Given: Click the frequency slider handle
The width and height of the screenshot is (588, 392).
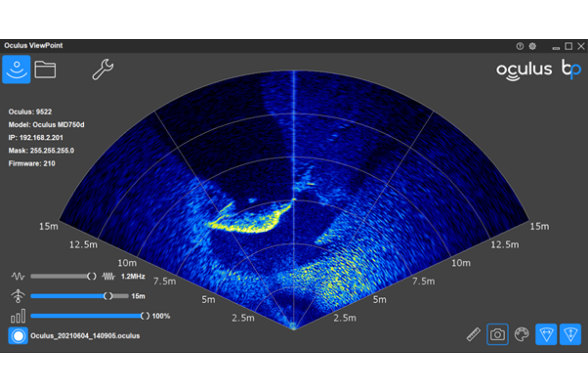Looking at the screenshot, I should pyautogui.click(x=92, y=276).
